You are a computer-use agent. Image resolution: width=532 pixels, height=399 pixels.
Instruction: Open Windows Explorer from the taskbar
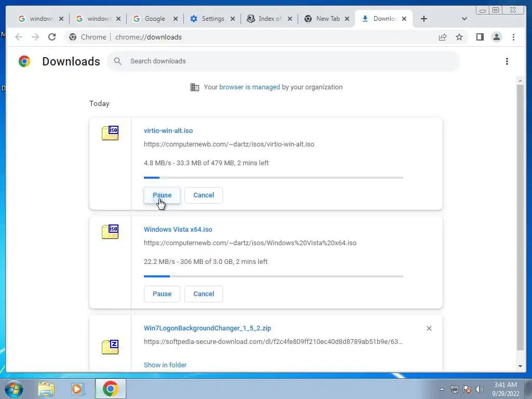(x=46, y=389)
